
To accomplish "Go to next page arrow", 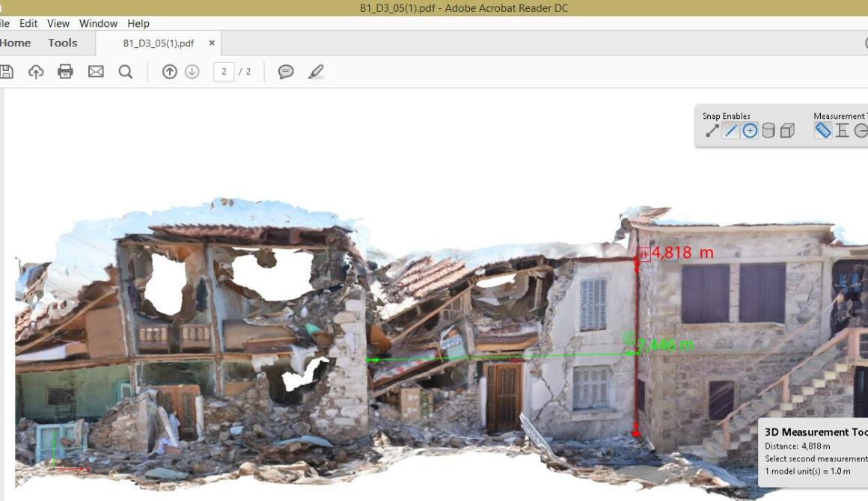I will click(x=192, y=72).
